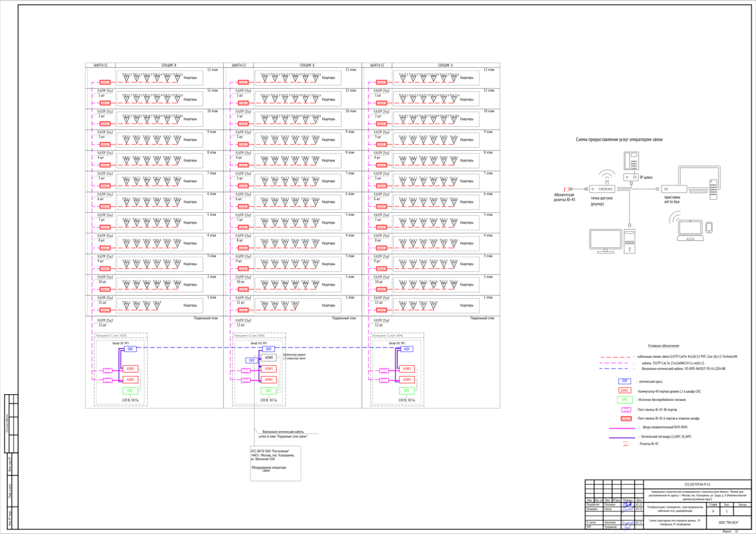
Task: Select the document code 32110370744-Р-СС cell
Action: (697, 484)
